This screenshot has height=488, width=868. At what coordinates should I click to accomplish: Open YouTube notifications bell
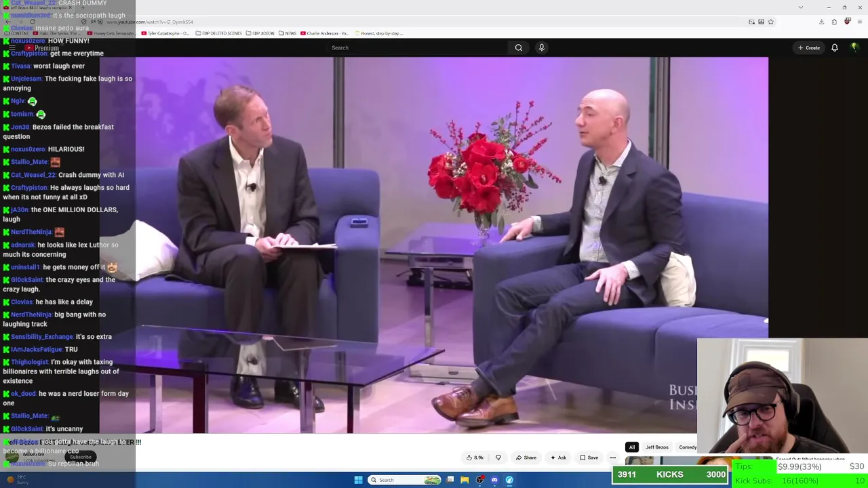(835, 47)
